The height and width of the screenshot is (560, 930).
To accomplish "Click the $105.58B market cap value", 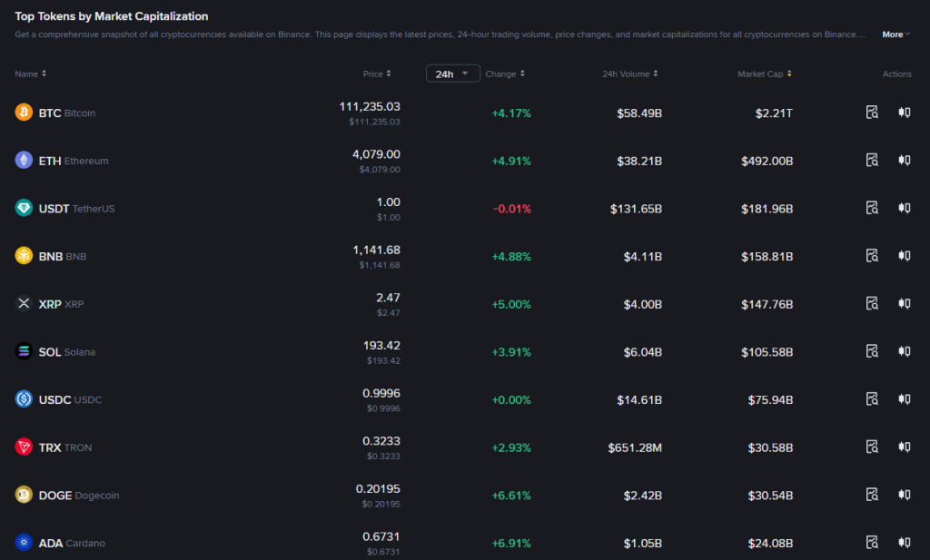I will point(767,352).
